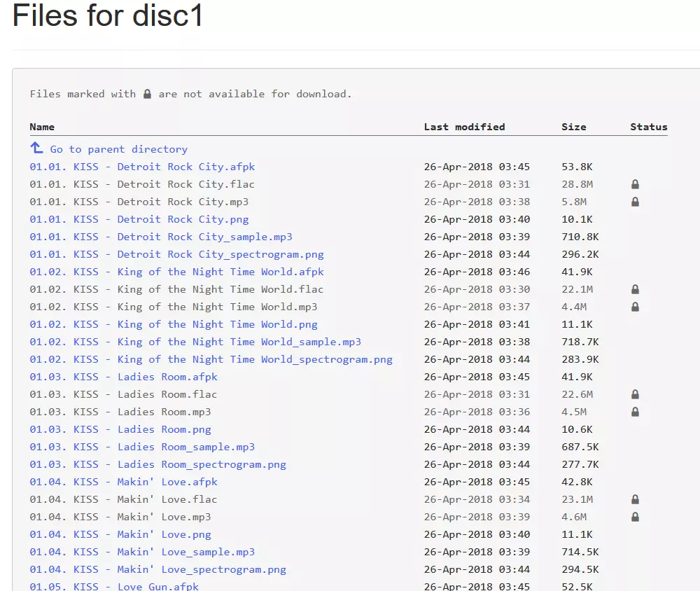Image resolution: width=700 pixels, height=591 pixels.
Task: Open 01.05. Love Gun.afpk
Action: [x=114, y=586]
